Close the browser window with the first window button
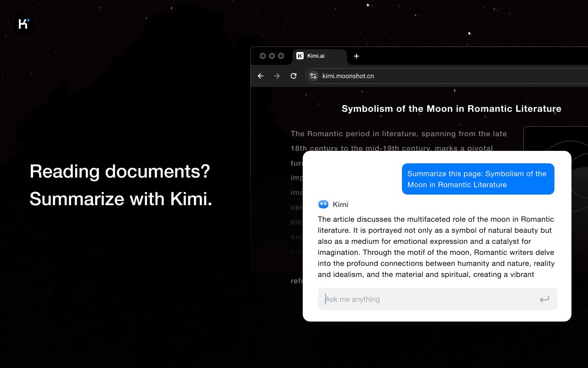 tap(263, 56)
